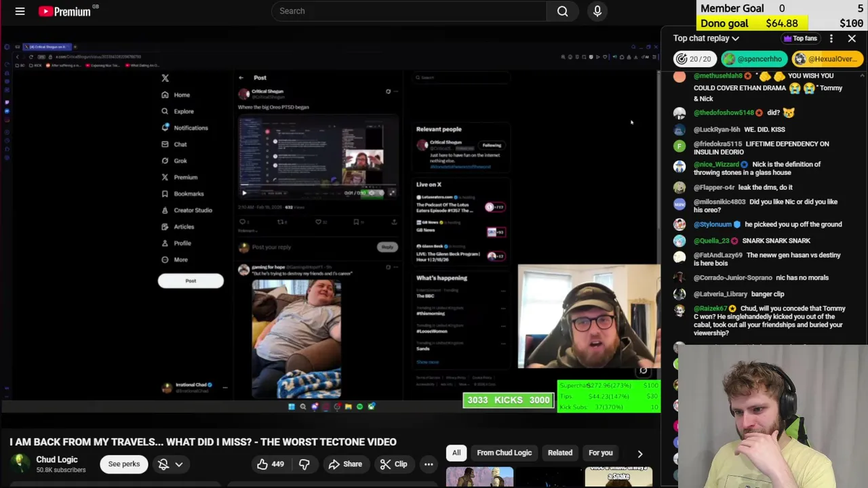Click the Post your reply field

(307, 247)
